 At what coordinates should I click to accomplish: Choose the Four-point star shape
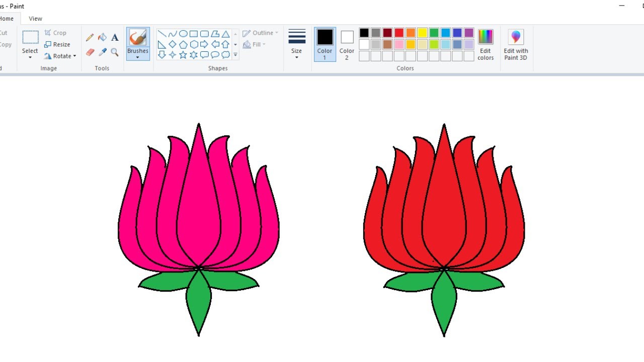pos(173,55)
